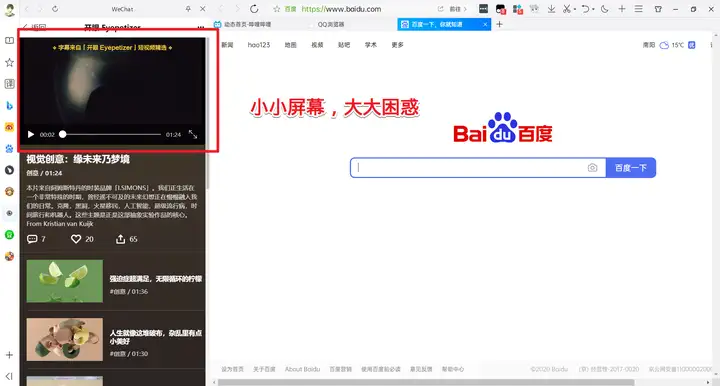Open the video comments icon
Image resolution: width=720 pixels, height=386 pixels.
[x=32, y=239]
